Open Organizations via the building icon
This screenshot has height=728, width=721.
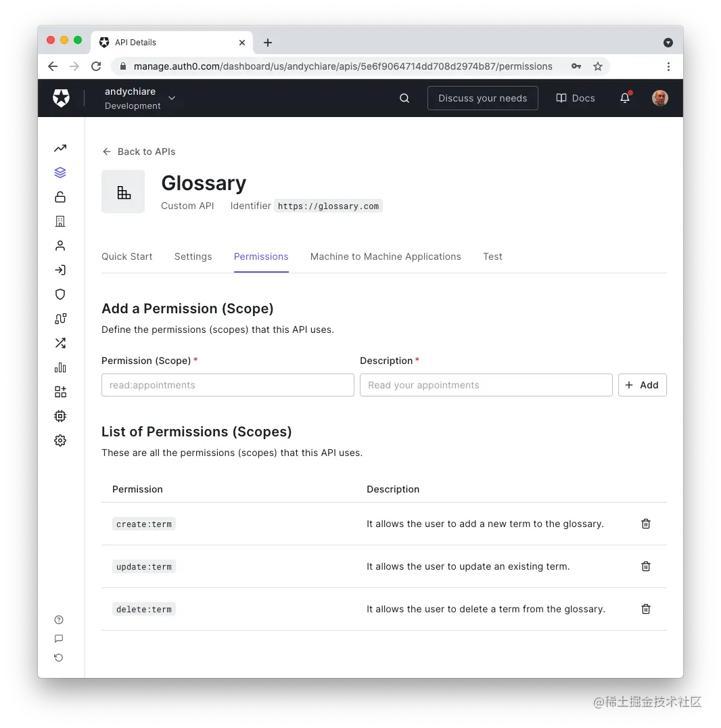coord(60,221)
